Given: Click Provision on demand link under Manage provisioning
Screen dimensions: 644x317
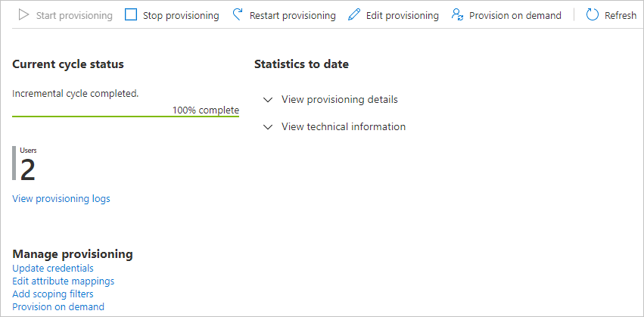Looking at the screenshot, I should click(x=58, y=306).
